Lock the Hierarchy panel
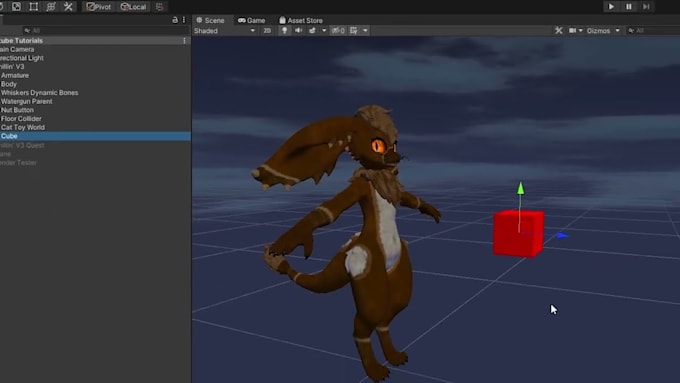The width and height of the screenshot is (680, 383). 175,20
